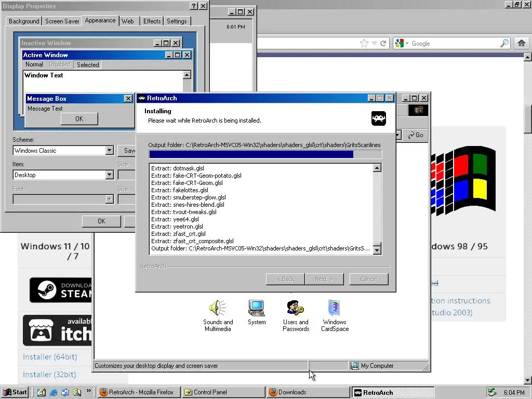Click the My Computer status bar icon
This screenshot has height=399, width=532.
354,365
